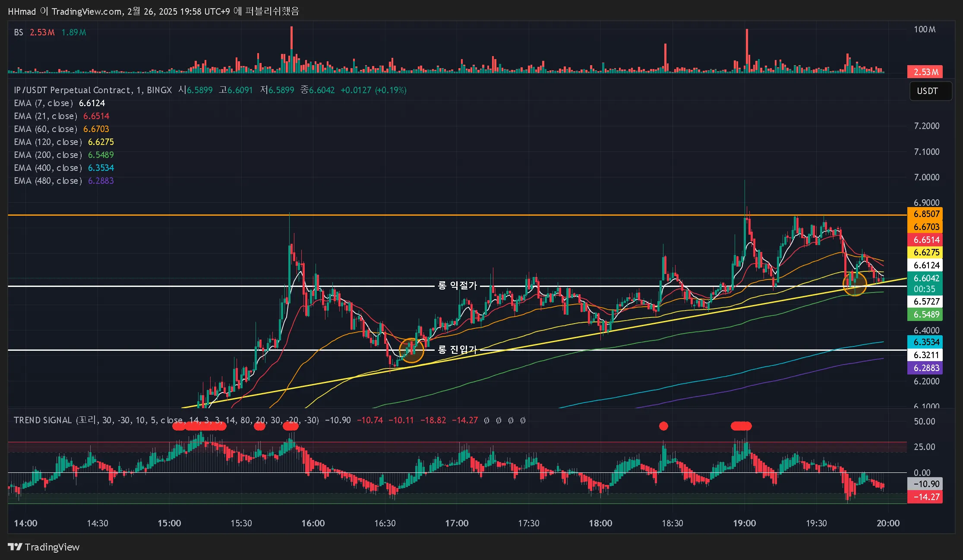Click the 6.6275 yellow price tag
The image size is (963, 560).
click(925, 252)
